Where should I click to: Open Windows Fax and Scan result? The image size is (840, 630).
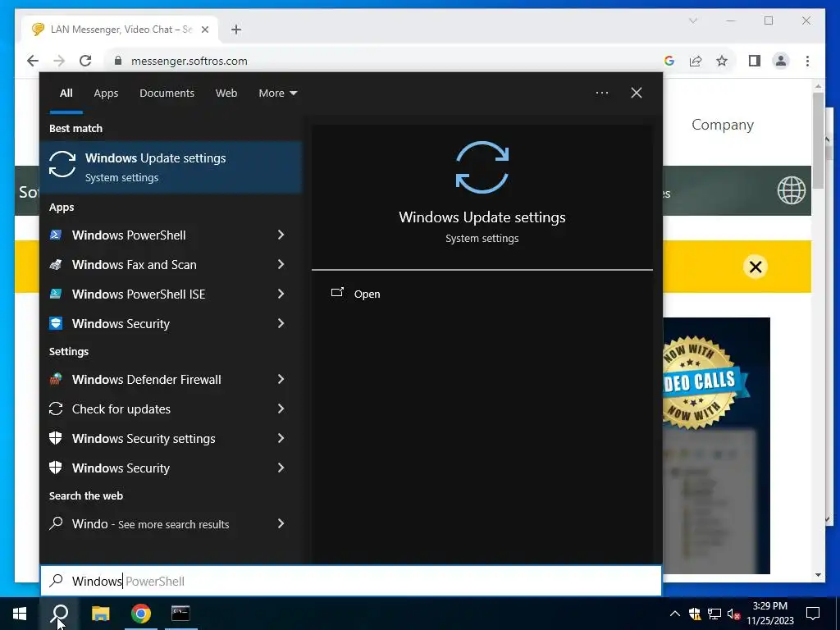[134, 265]
